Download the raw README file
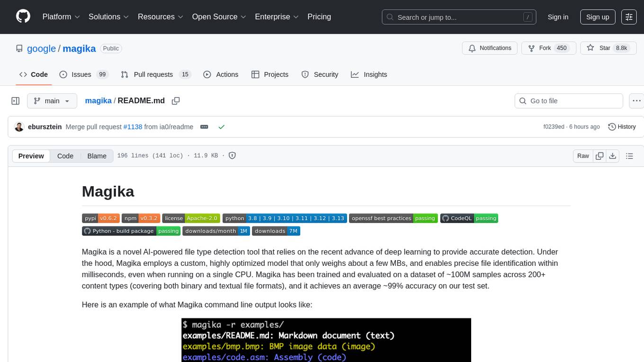 (x=612, y=156)
